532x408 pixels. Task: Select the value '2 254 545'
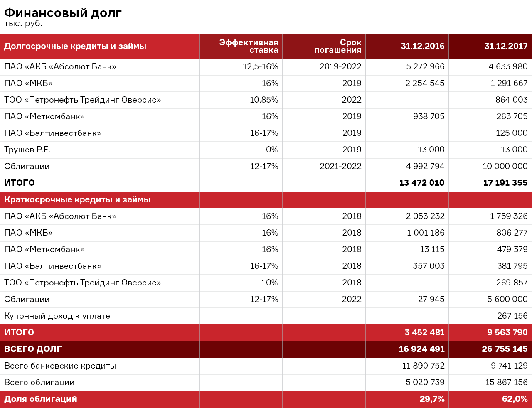[x=425, y=83]
